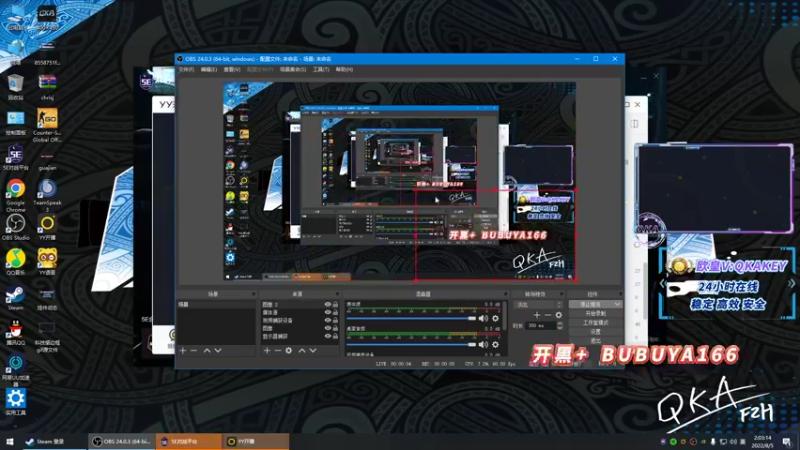Select Counter-Strike Global Offensive desktop icon

click(47, 125)
